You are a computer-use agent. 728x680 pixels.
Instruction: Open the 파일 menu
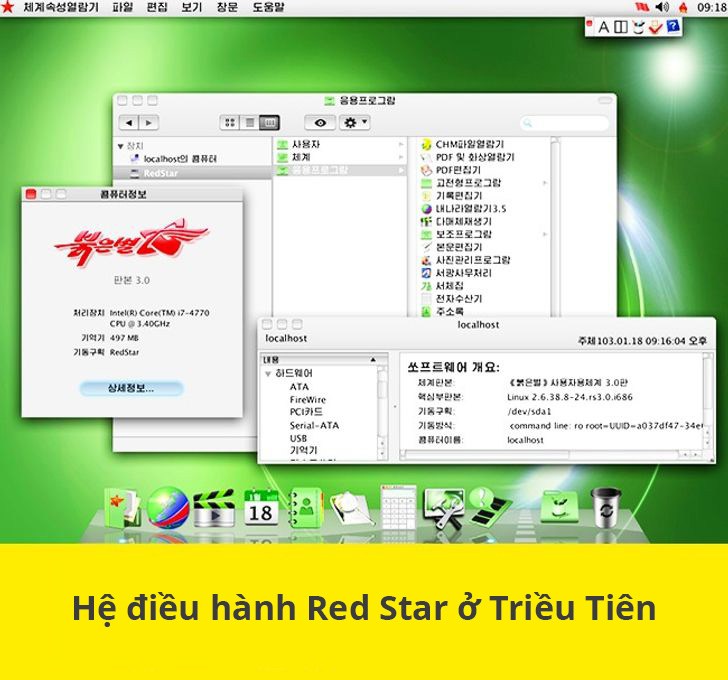coord(123,7)
